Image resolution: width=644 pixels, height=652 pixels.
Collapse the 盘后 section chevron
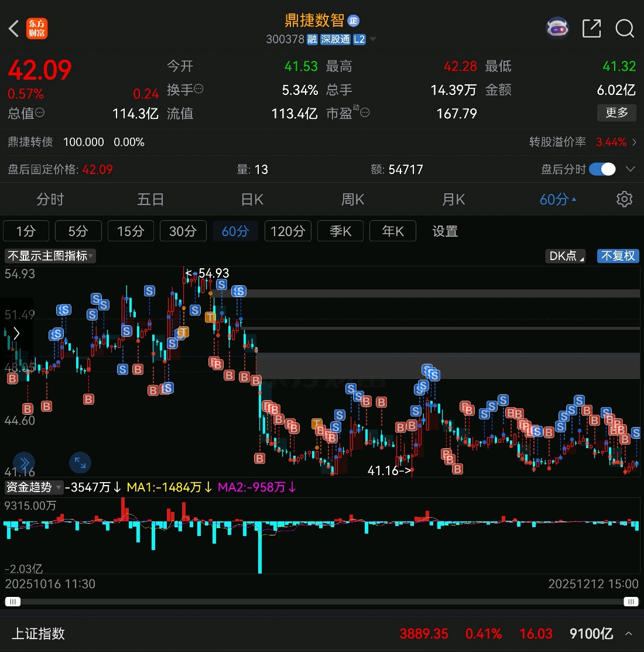(x=631, y=169)
